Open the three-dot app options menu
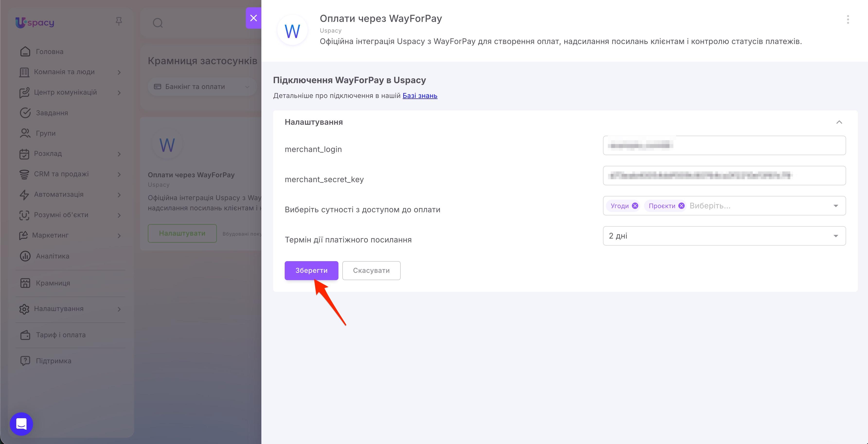Viewport: 868px width, 444px height. tap(848, 19)
